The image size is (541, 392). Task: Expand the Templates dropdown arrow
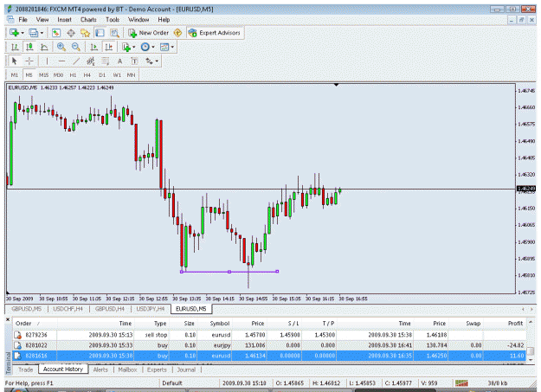click(x=172, y=48)
